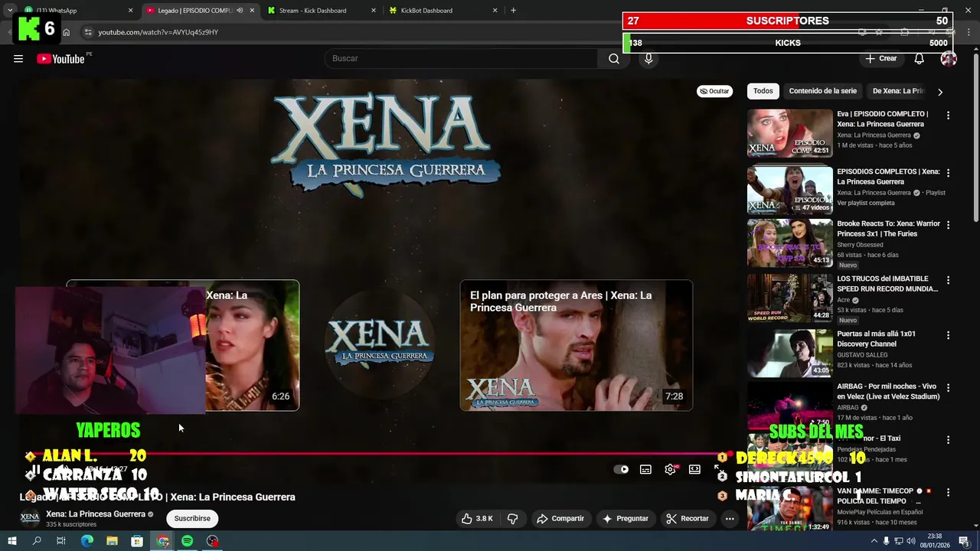Click the Recortar clip button
980x551 pixels.
(x=688, y=519)
